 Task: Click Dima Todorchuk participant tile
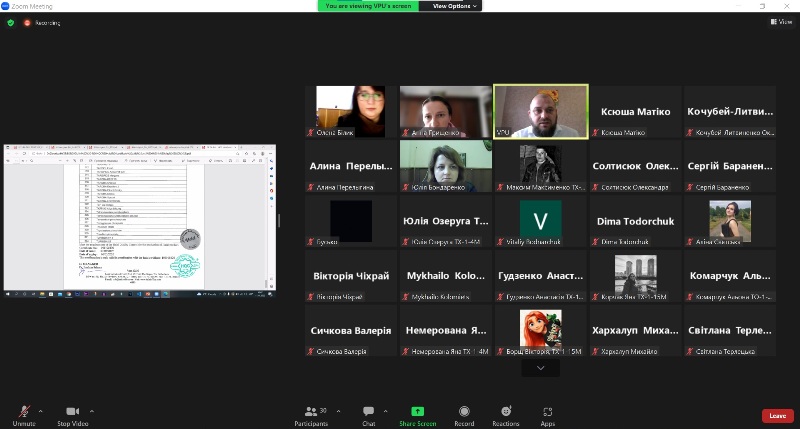coord(635,221)
